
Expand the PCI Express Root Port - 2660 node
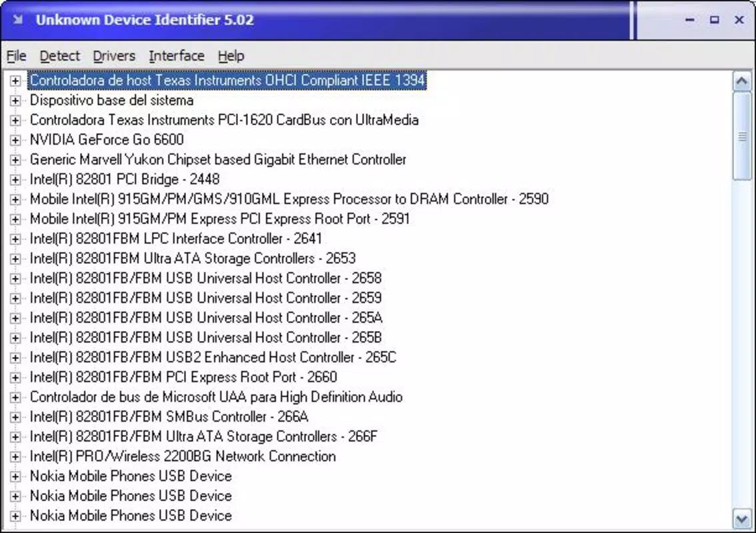[x=15, y=377]
